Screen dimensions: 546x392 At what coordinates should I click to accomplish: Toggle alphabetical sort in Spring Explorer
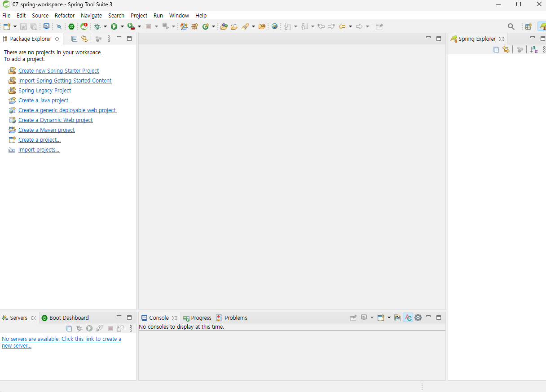(534, 49)
